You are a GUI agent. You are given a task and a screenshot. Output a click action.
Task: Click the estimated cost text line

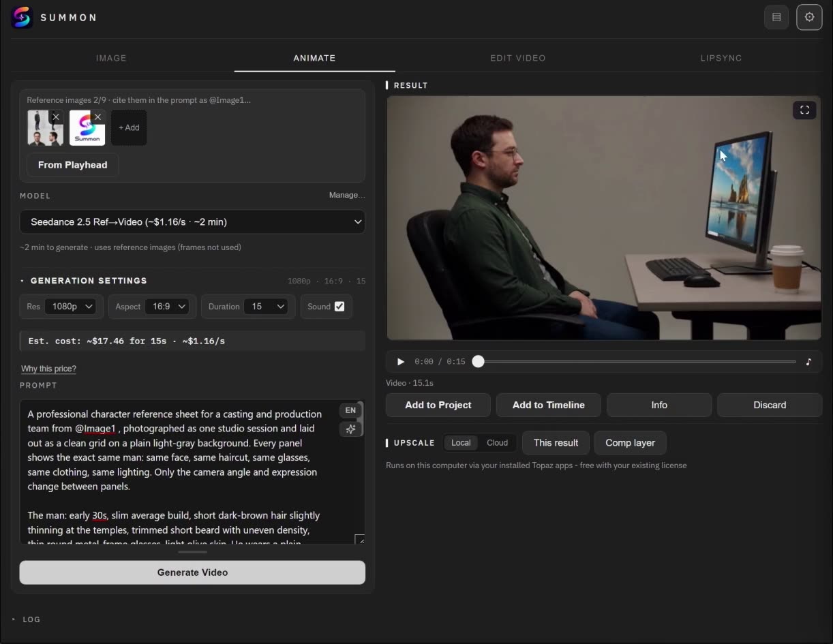tap(192, 341)
